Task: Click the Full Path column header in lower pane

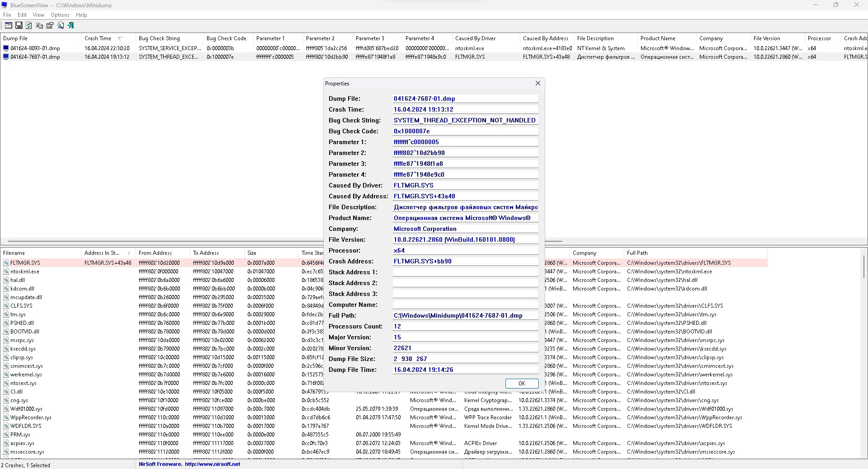Action: [696, 253]
